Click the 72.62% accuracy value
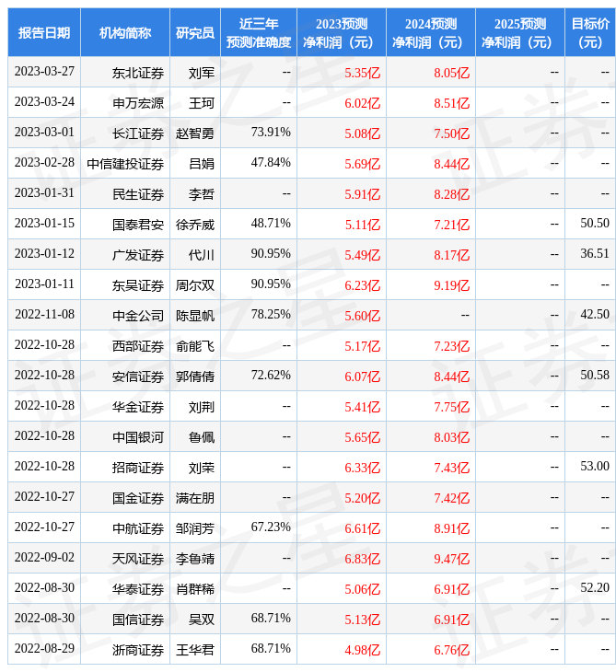616x672 pixels. point(271,376)
